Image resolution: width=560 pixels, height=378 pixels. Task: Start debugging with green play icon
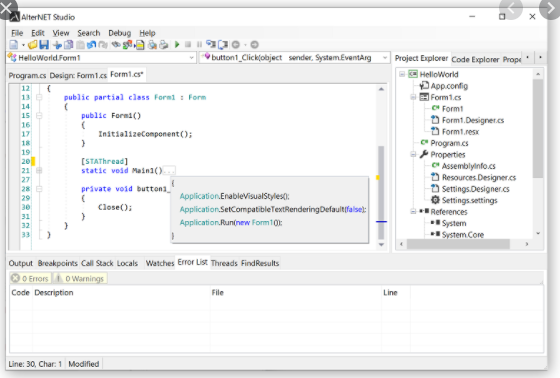point(177,45)
